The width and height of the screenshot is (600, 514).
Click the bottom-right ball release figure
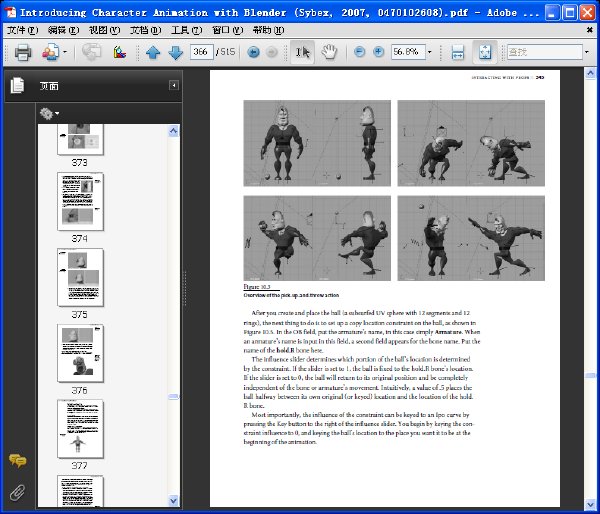[x=471, y=238]
